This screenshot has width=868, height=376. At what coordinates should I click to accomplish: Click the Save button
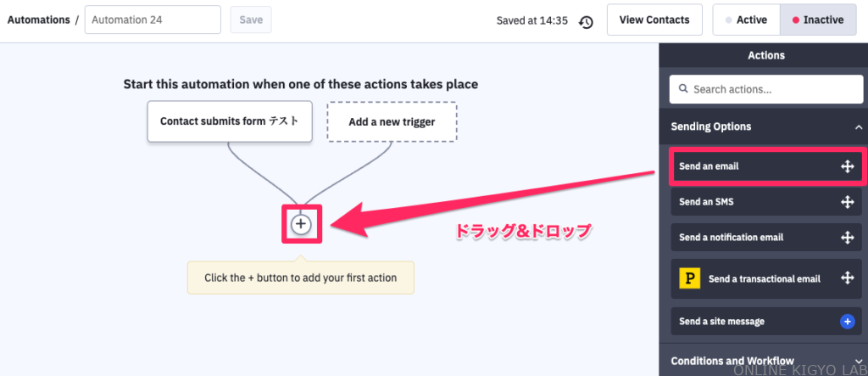click(x=251, y=20)
